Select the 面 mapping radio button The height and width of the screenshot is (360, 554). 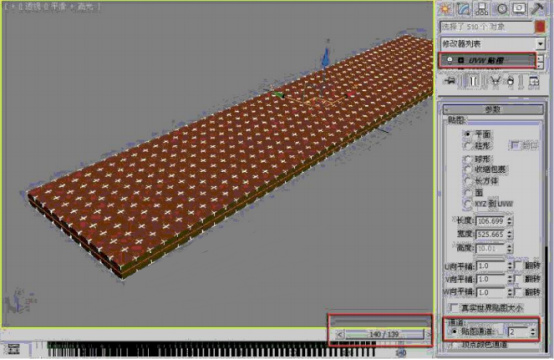467,193
